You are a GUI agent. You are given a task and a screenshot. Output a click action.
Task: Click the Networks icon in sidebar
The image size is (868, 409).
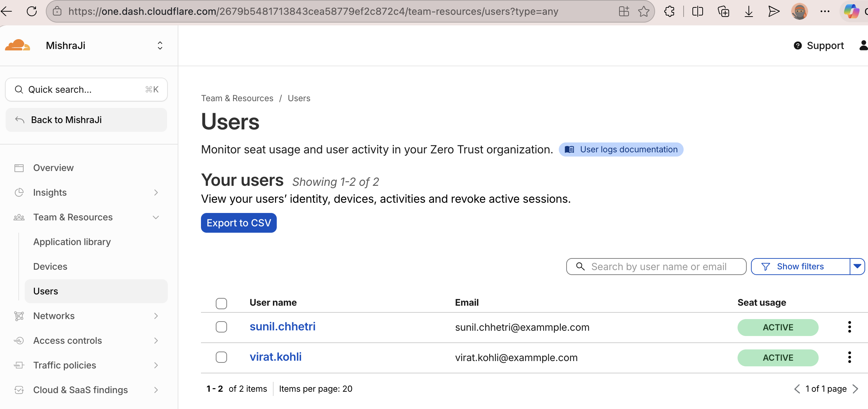(19, 316)
